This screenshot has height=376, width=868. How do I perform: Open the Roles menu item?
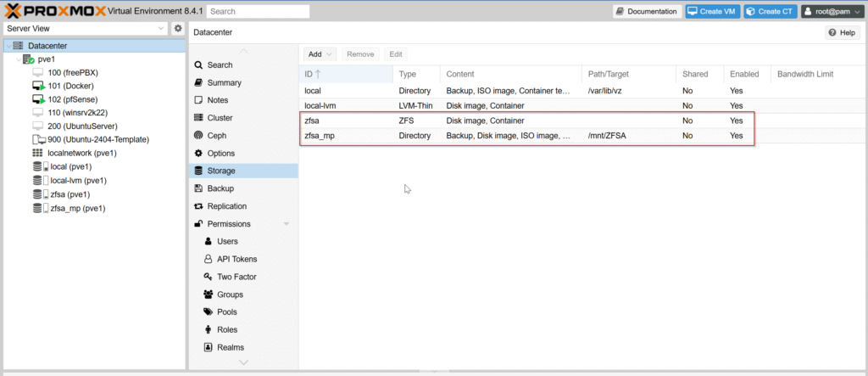click(x=243, y=330)
